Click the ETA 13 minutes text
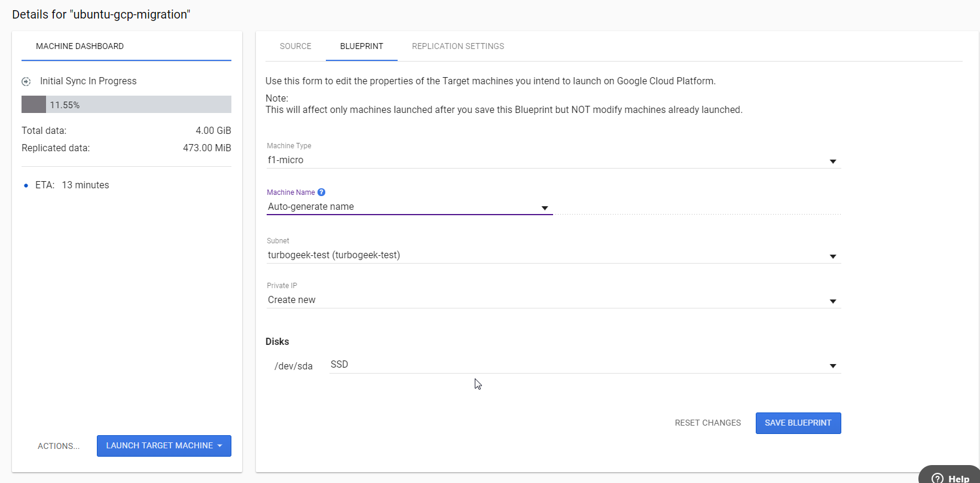This screenshot has height=483, width=980. pos(72,185)
